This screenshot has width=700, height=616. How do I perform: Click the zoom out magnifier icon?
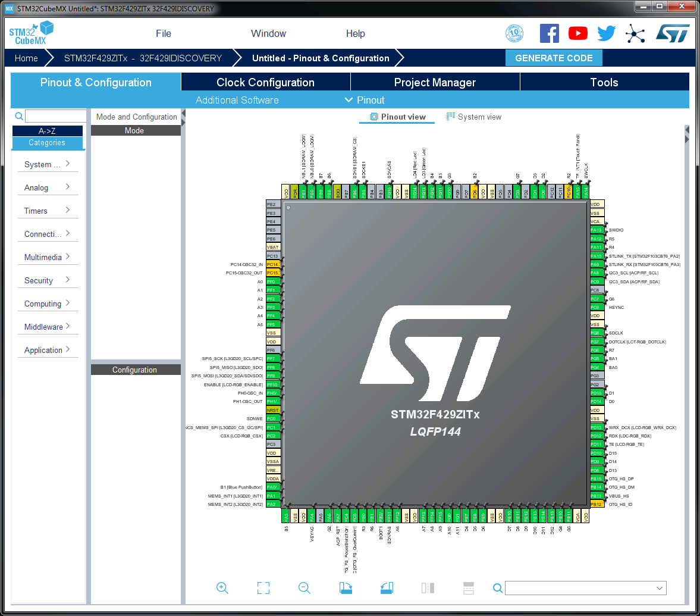(305, 588)
